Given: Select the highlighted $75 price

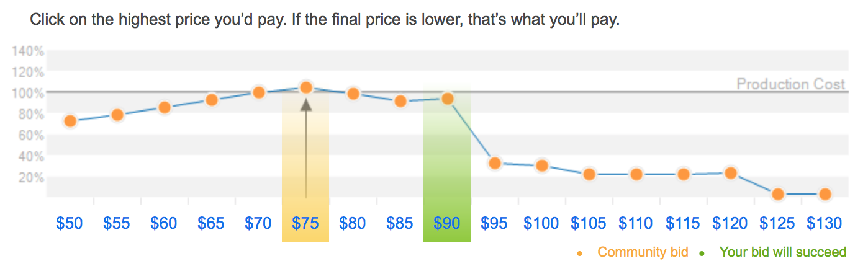Looking at the screenshot, I should coord(305,223).
